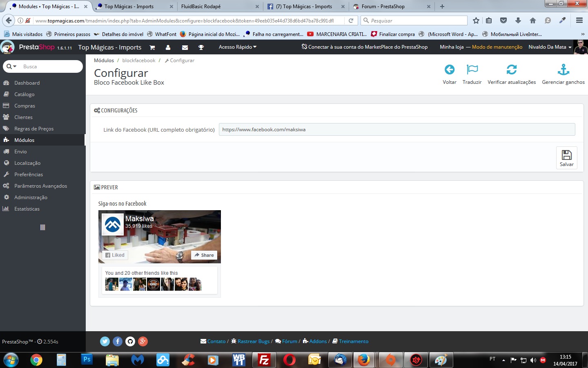Click the Link do Facebook URL field
The image size is (588, 368).
point(397,130)
